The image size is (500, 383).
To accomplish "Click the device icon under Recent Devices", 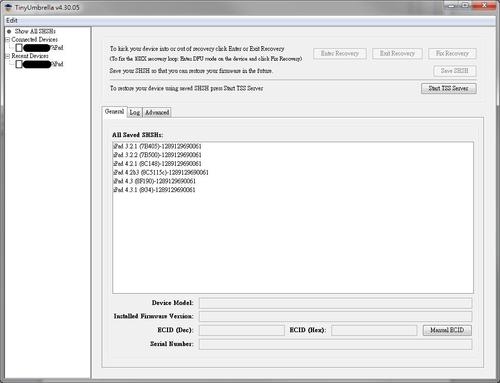I will (x=19, y=64).
